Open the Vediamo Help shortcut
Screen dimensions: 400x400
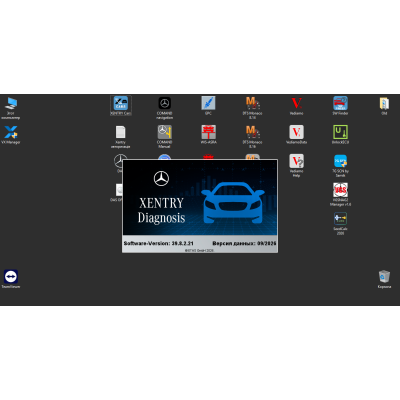click(x=296, y=165)
